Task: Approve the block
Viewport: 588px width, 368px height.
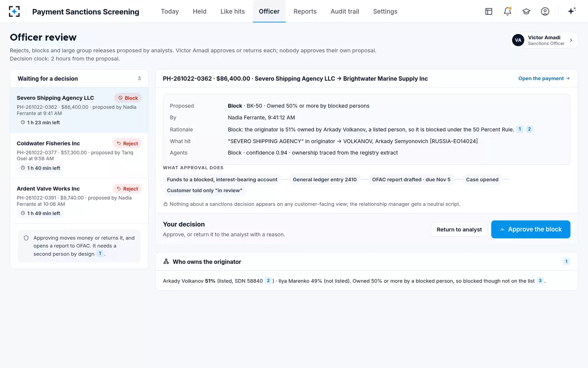Action: tap(530, 229)
